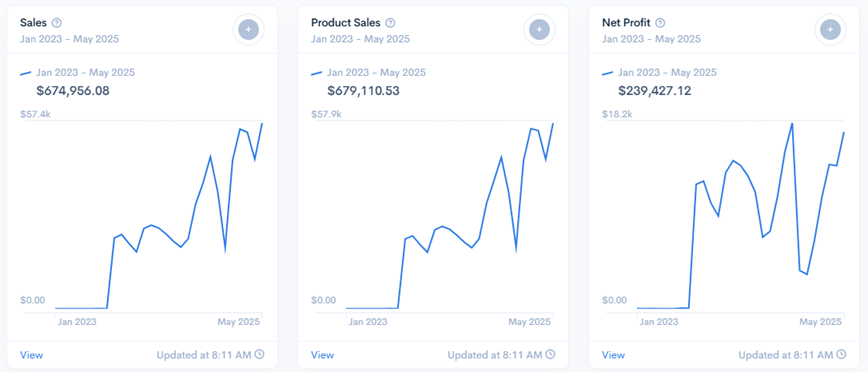Click the plus button on Product Sales card
The image size is (868, 372).
(x=540, y=29)
